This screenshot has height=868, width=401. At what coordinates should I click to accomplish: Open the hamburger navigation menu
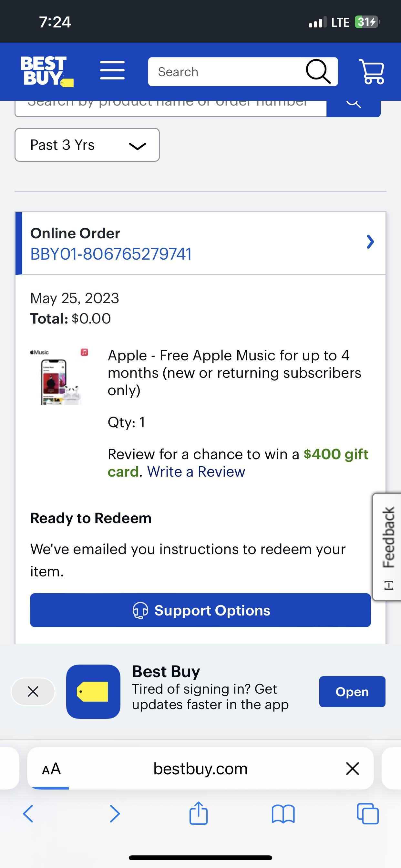pos(112,70)
